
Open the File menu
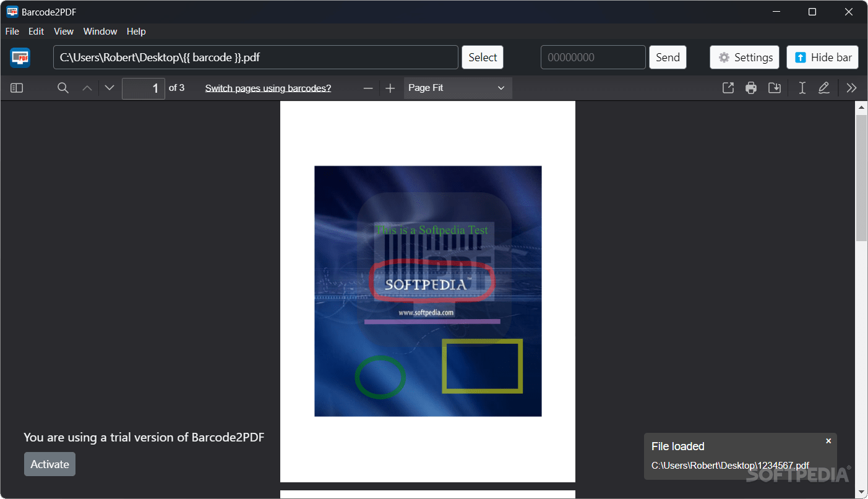pyautogui.click(x=12, y=32)
